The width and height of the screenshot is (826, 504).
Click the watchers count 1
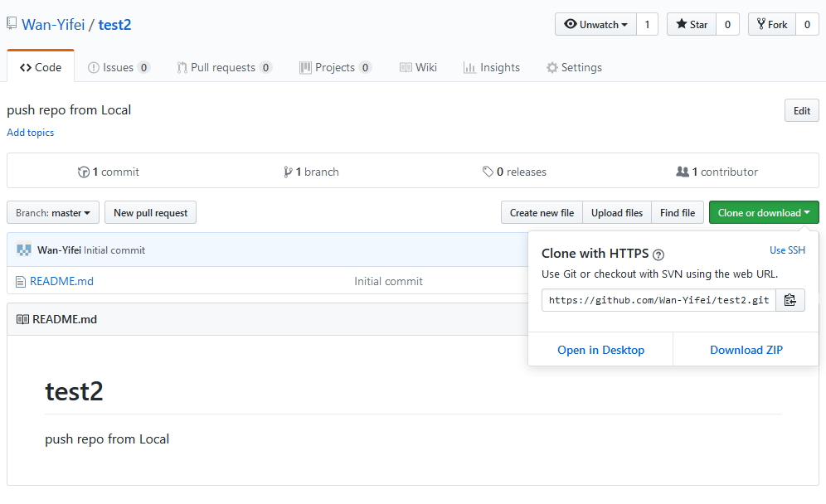tap(648, 24)
